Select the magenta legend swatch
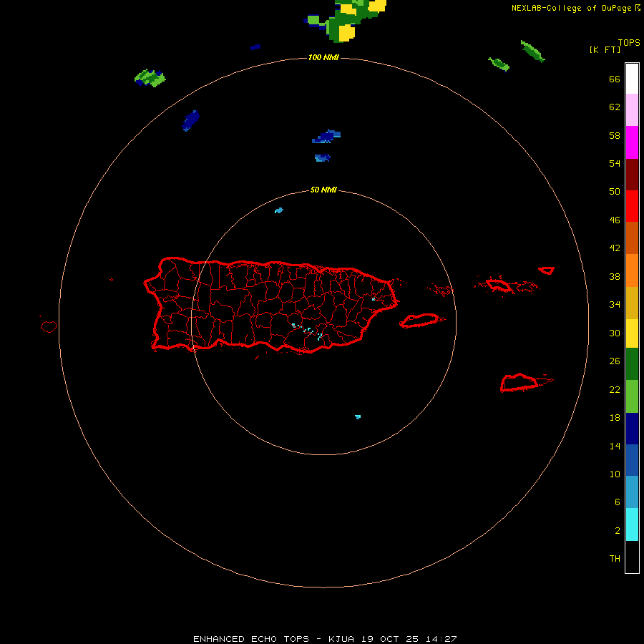 click(x=632, y=142)
